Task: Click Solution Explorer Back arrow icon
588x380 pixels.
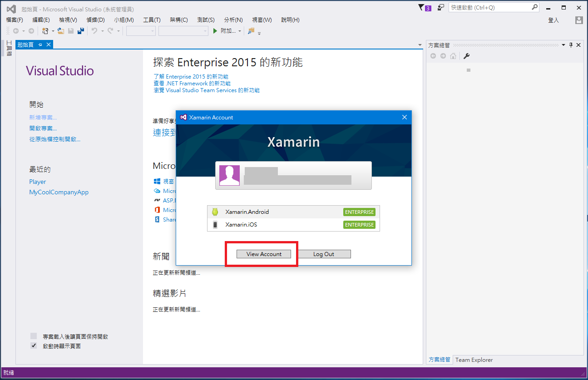Action: click(x=433, y=56)
